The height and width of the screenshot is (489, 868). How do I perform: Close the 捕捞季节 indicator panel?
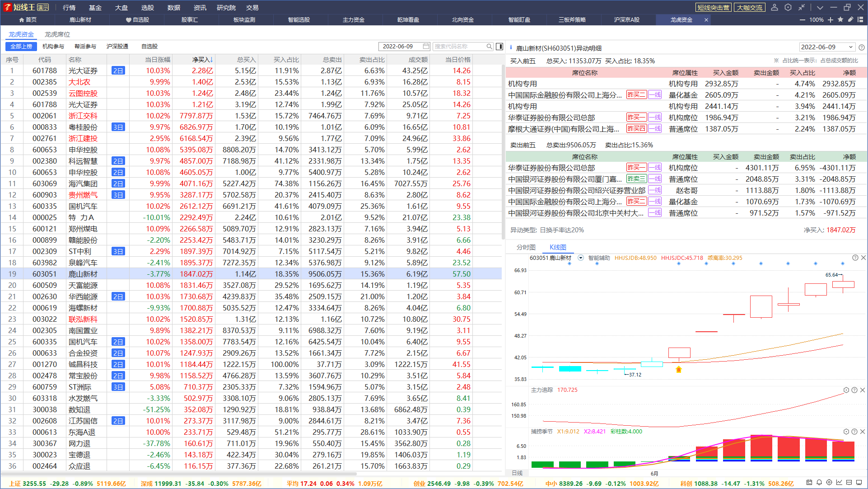[863, 432]
